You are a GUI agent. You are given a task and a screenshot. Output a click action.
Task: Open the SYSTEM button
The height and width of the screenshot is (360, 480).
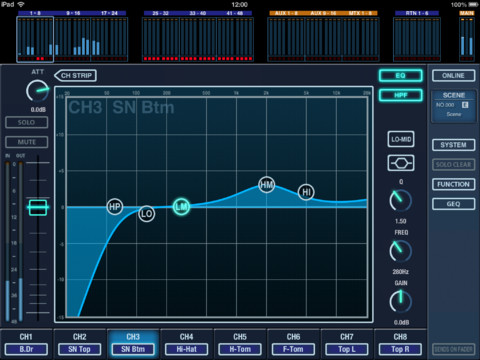pos(453,145)
